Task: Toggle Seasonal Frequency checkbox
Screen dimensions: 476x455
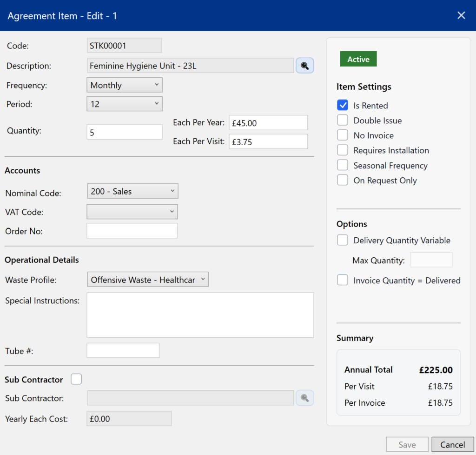Action: click(343, 166)
